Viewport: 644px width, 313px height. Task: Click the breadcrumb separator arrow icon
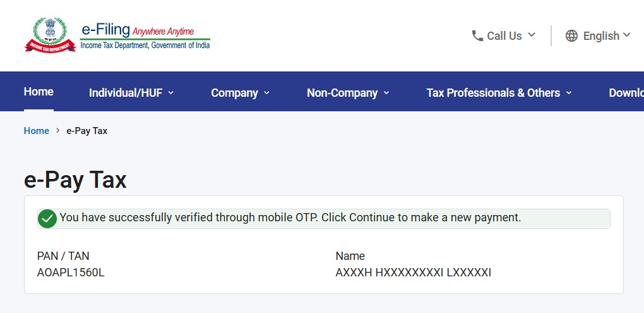pos(58,131)
